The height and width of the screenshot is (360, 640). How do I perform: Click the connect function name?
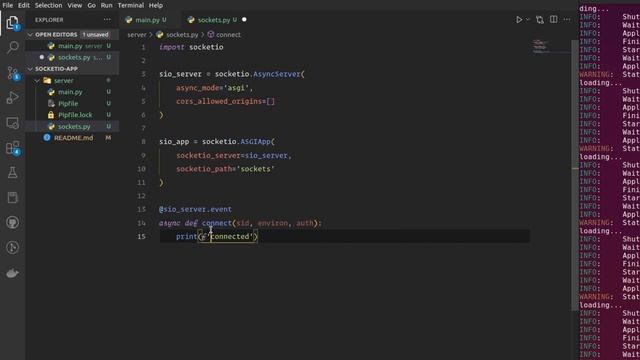pyautogui.click(x=217, y=223)
